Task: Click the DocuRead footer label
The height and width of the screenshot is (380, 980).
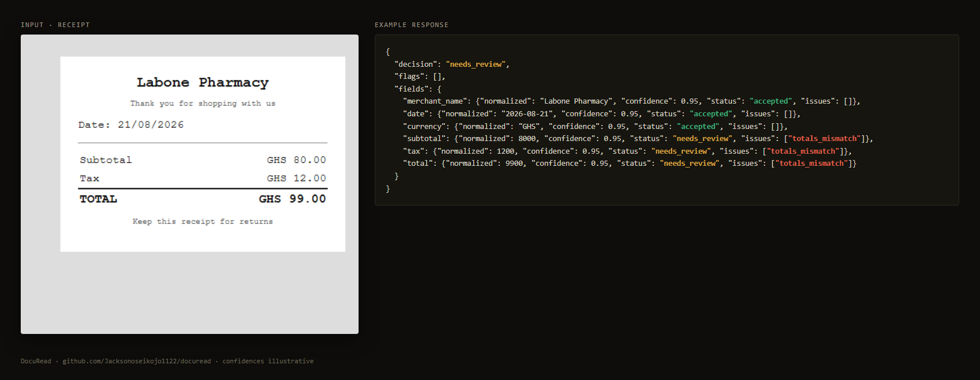Action: [36, 361]
